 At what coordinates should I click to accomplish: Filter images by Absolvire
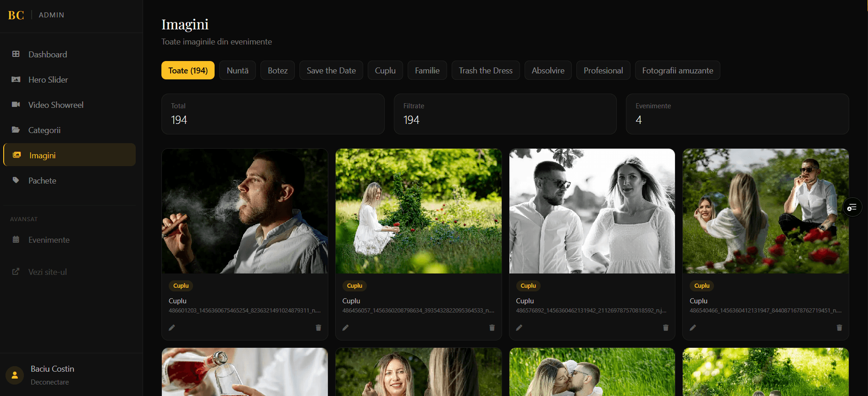tap(548, 70)
